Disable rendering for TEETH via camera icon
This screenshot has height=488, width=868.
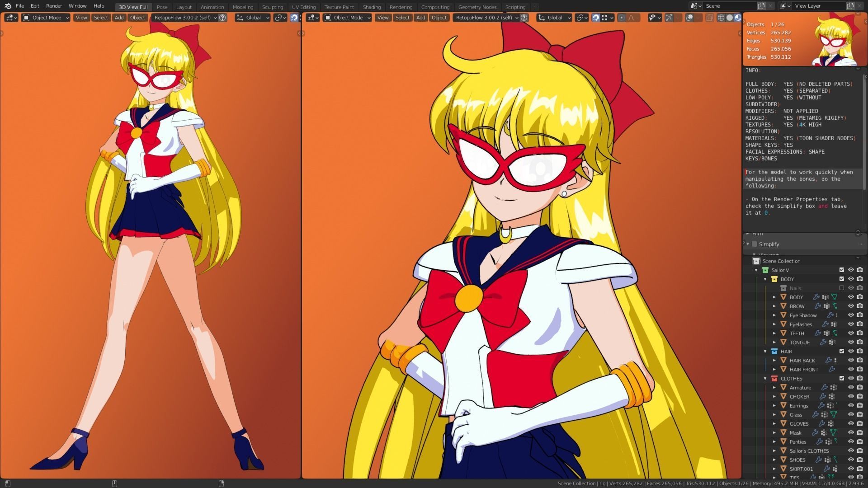click(x=859, y=333)
